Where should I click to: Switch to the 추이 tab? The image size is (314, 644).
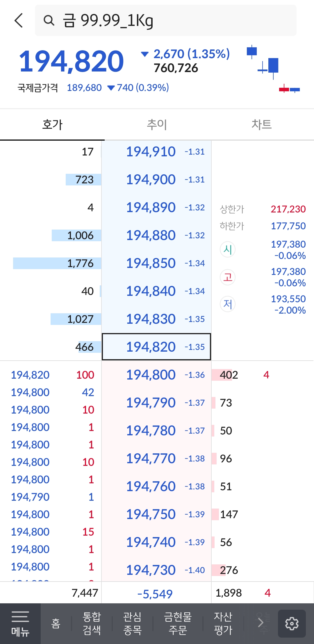click(157, 125)
